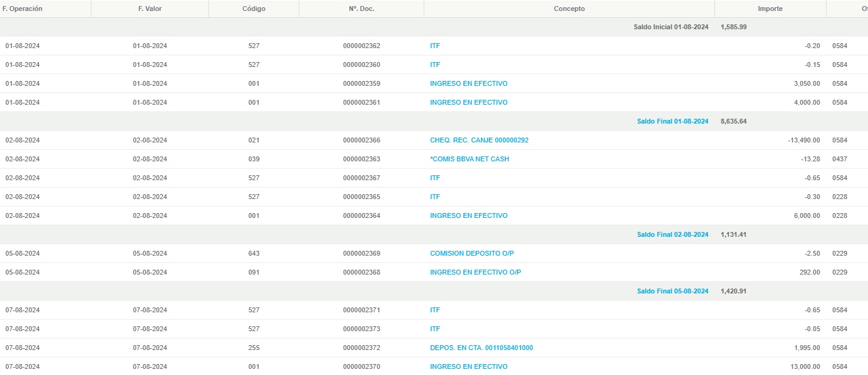The height and width of the screenshot is (375, 868).
Task: Select document number 0000002368
Action: click(x=361, y=272)
